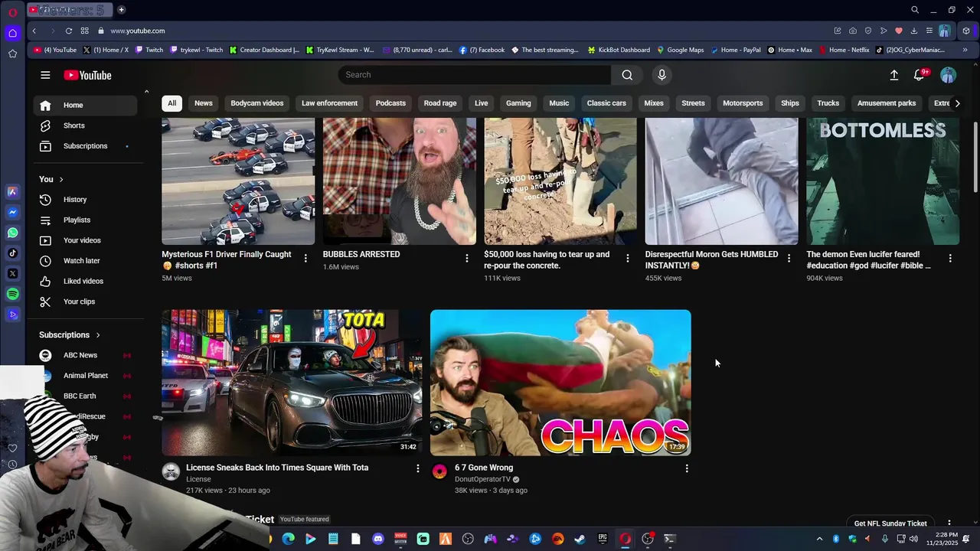Open Watch later in sidebar
Image resolution: width=980 pixels, height=551 pixels.
click(85, 261)
